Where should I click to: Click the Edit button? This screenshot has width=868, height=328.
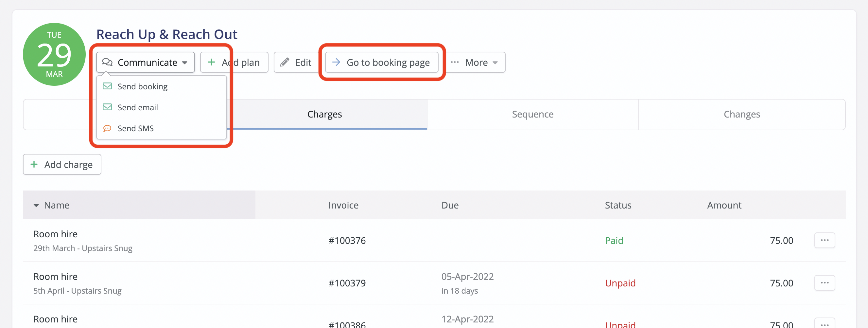tap(296, 63)
